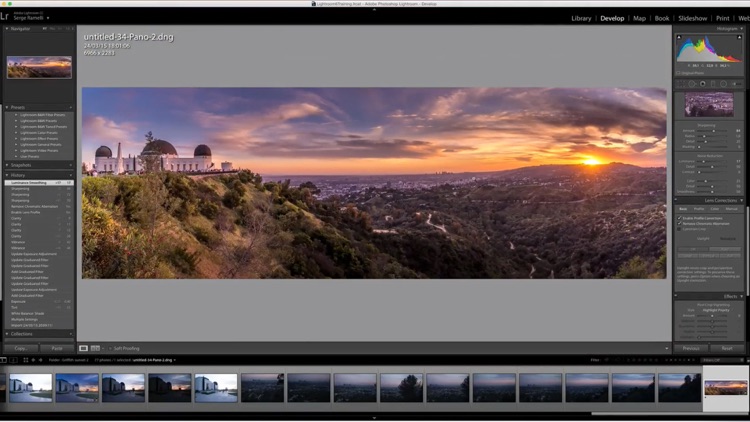Screen dimensions: 750x422
Task: Click the Lightroom Lr logo icon
Action: [x=9, y=17]
